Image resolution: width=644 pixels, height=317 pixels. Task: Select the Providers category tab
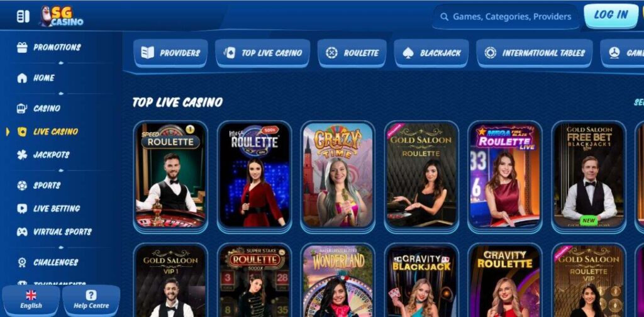coord(170,53)
